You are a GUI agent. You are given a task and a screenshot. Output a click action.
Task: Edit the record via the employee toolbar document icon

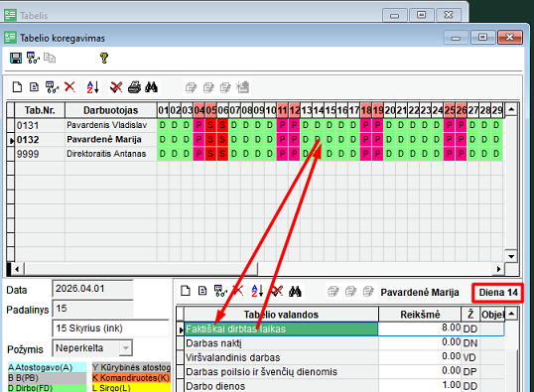click(34, 87)
